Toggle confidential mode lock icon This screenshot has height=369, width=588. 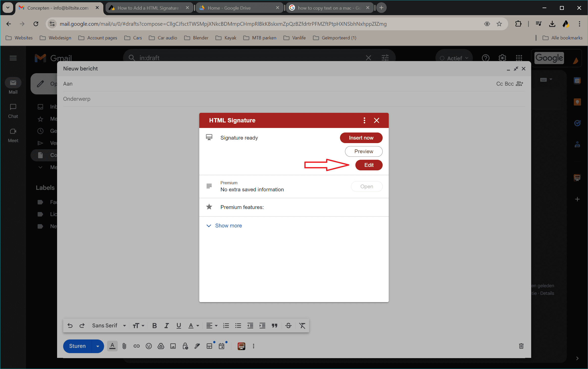(185, 346)
